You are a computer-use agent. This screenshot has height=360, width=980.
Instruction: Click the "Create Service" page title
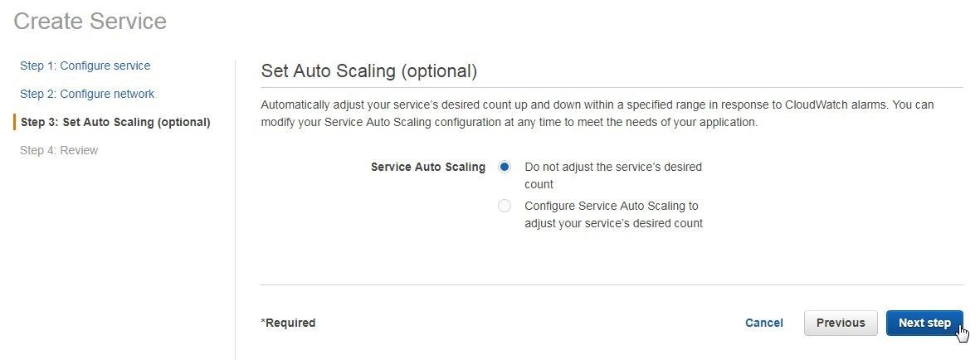pyautogui.click(x=90, y=22)
